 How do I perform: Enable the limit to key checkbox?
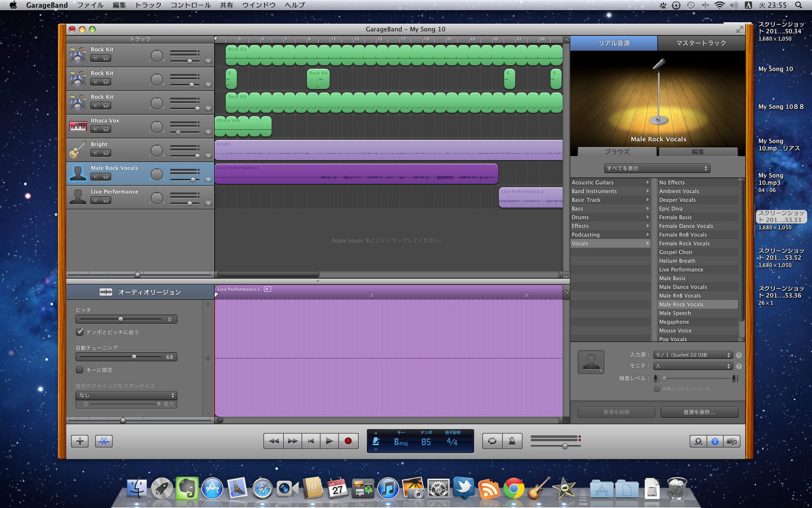coord(80,370)
